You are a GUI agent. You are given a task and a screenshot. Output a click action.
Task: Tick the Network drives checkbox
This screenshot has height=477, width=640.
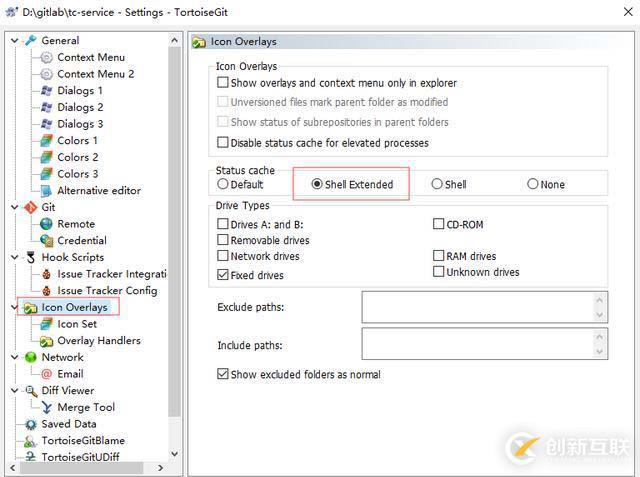222,255
